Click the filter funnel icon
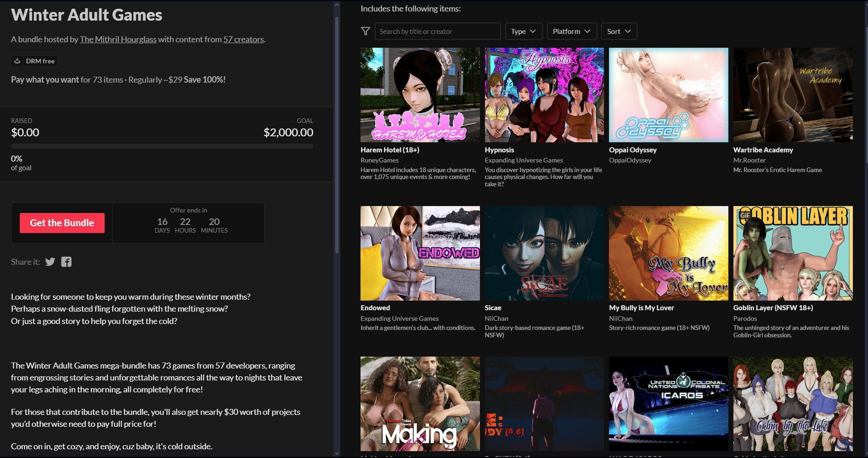The image size is (868, 458). point(366,31)
